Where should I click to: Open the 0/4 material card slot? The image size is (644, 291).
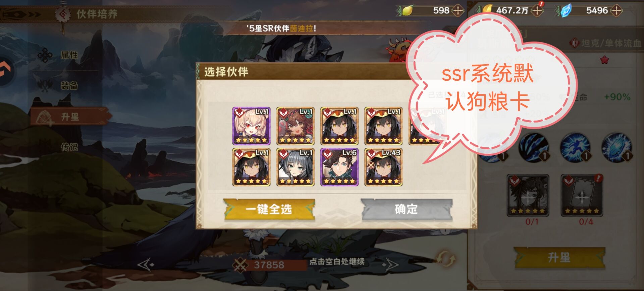click(582, 196)
